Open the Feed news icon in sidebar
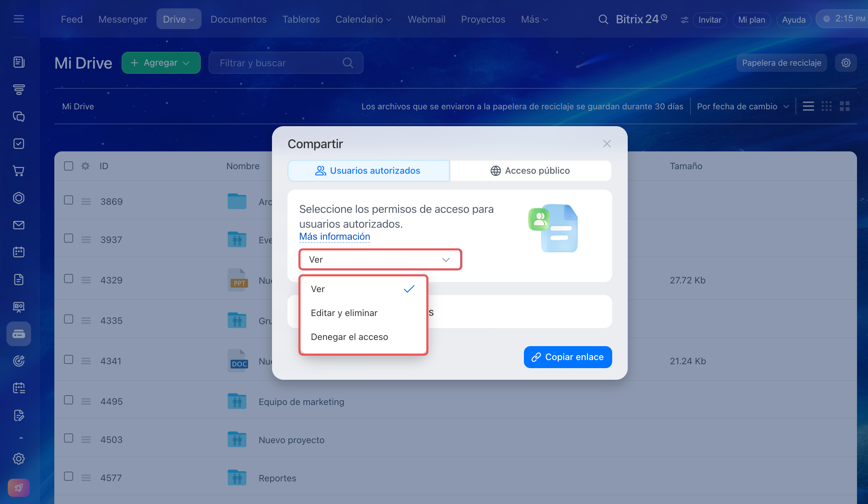 pyautogui.click(x=19, y=62)
